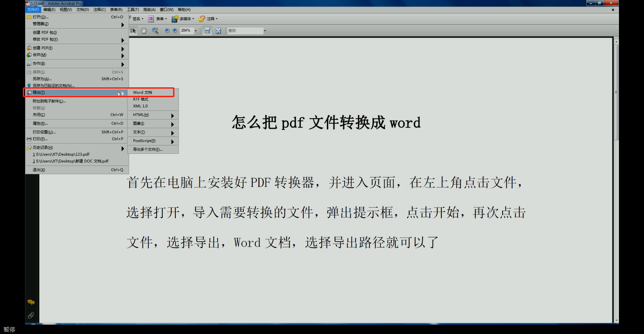Open the 表单 toolbar menu
Screen dimensions: 644x334
pos(157,19)
